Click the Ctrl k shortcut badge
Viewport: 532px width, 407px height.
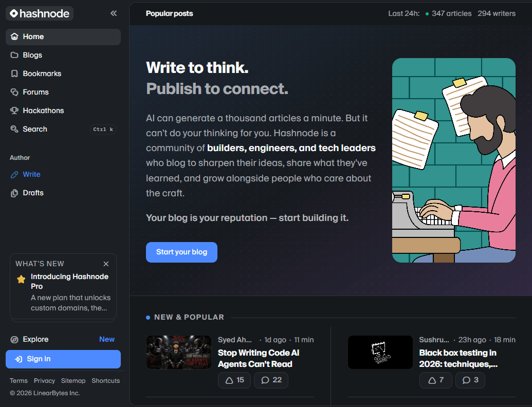click(x=103, y=129)
